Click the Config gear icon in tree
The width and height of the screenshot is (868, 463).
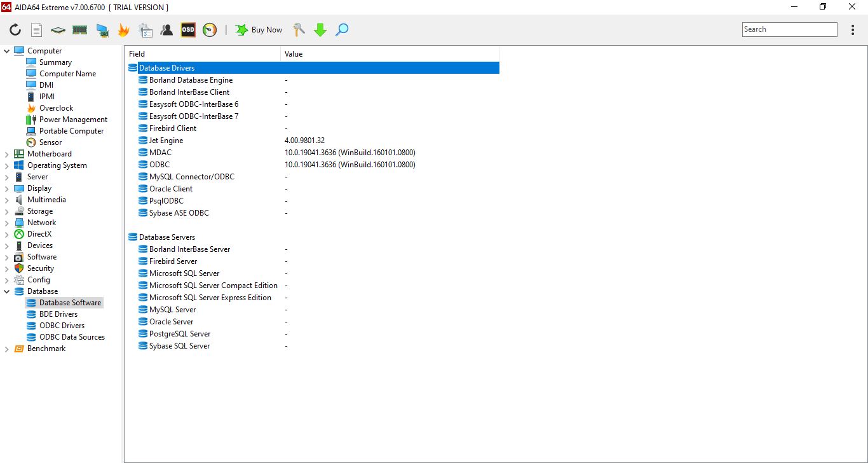click(x=19, y=280)
